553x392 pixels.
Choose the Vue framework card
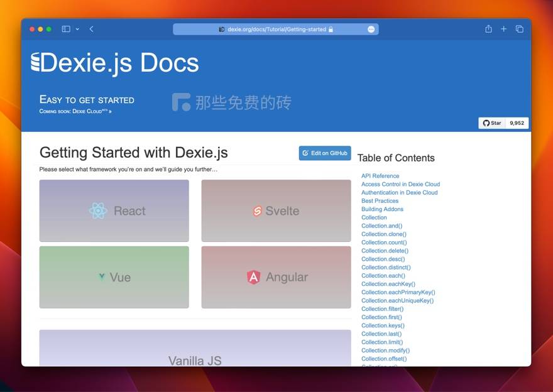pos(114,277)
